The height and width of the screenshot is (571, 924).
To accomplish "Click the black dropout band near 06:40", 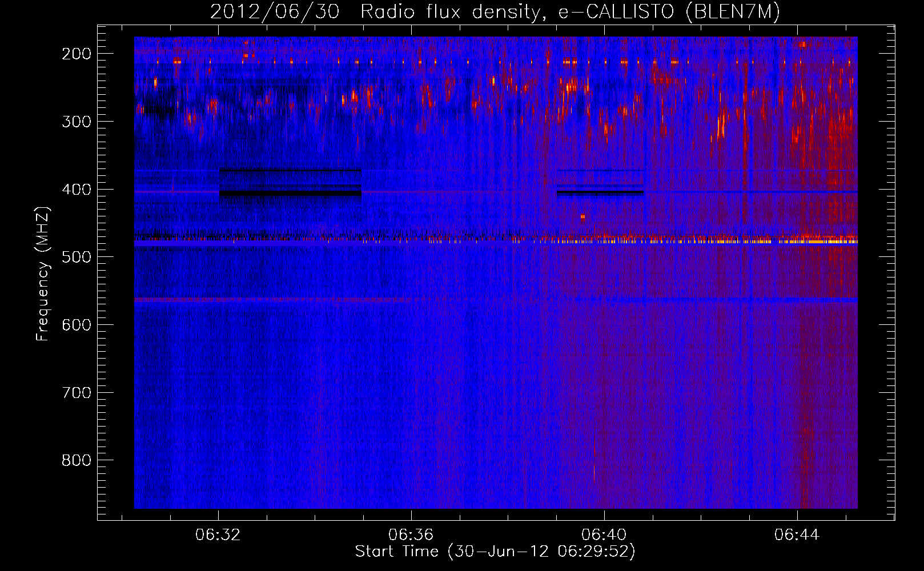I will click(x=600, y=193).
